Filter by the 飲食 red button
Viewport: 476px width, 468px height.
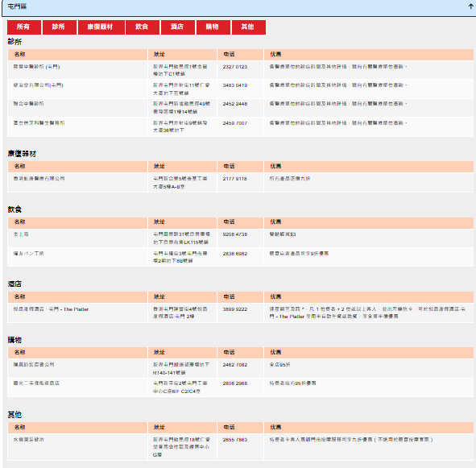pos(143,27)
